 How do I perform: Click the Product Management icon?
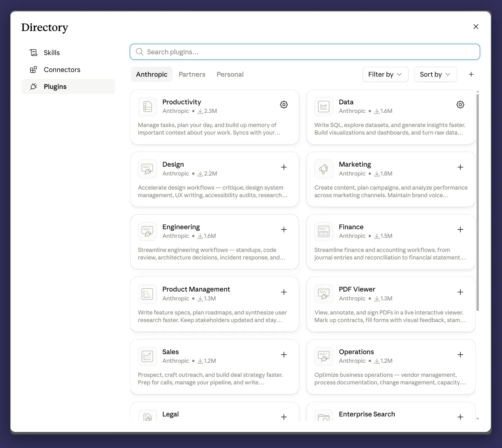[x=147, y=294]
